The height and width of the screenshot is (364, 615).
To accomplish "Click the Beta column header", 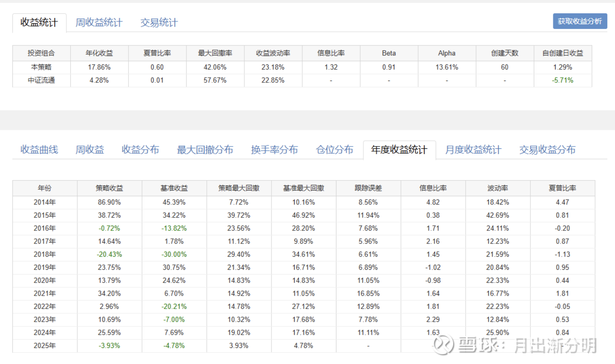I will coord(389,53).
